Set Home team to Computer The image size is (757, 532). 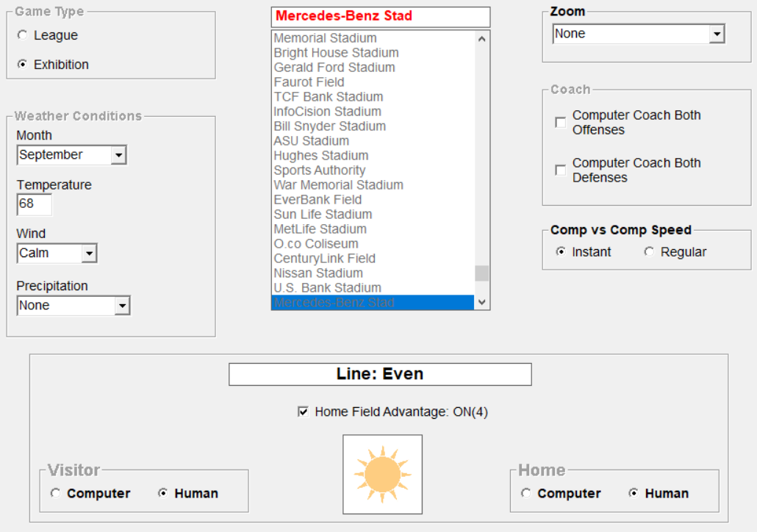526,494
